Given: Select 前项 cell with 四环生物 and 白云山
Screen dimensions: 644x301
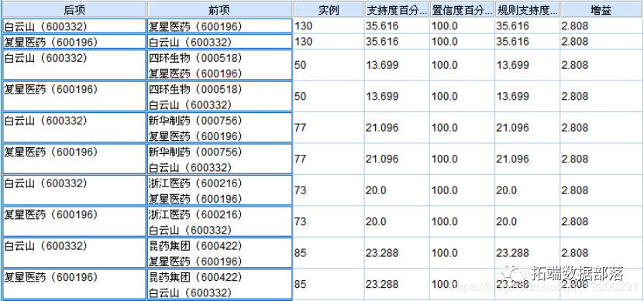Looking at the screenshot, I should coord(220,97).
